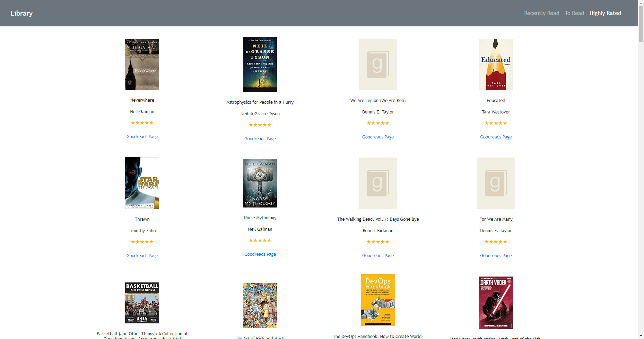Click the star rating under Norse Mythology
This screenshot has height=339, width=644.
260,240
